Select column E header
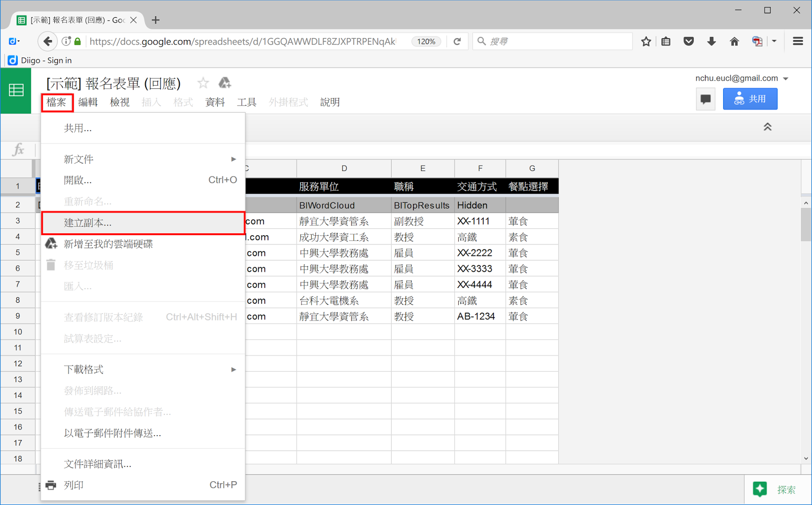This screenshot has height=505, width=812. pos(423,168)
